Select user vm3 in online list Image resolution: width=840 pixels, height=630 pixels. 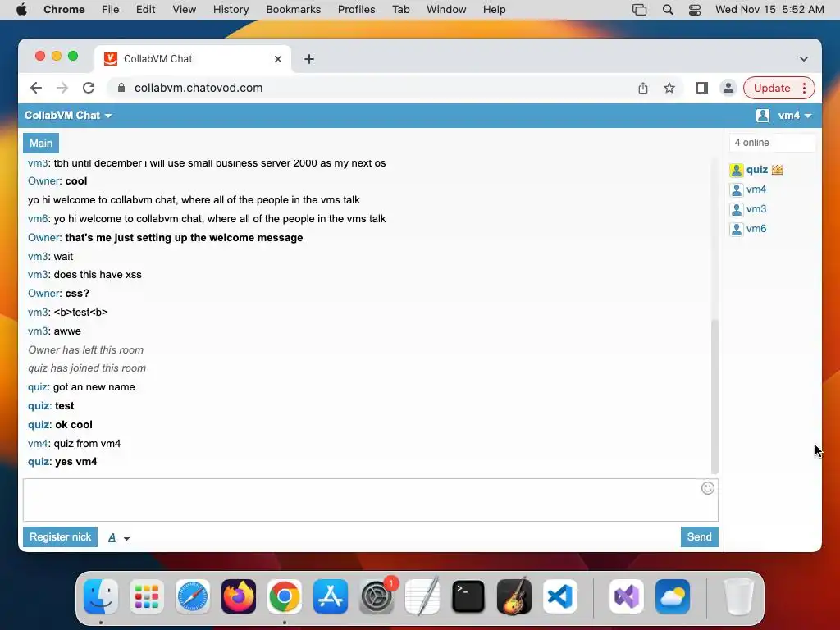click(756, 209)
